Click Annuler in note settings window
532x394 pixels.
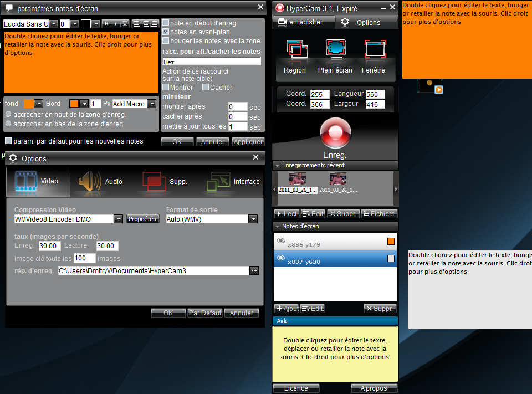[213, 141]
